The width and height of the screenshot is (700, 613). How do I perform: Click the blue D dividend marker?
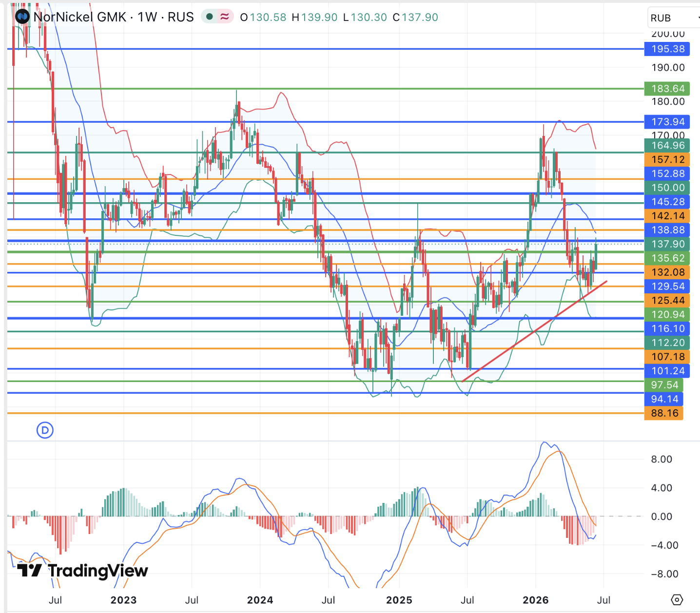(45, 430)
